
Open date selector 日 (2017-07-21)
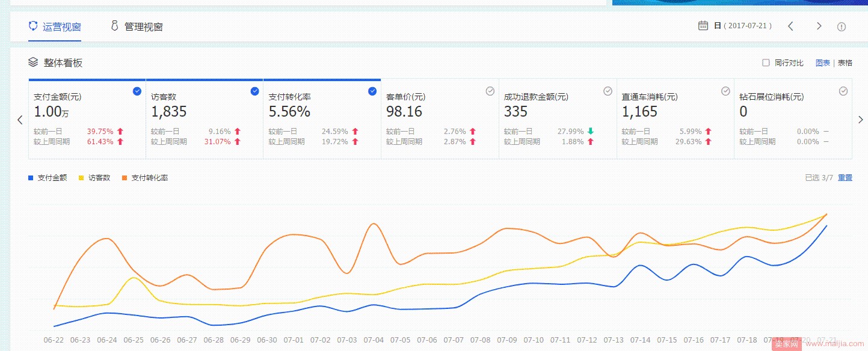click(x=742, y=26)
